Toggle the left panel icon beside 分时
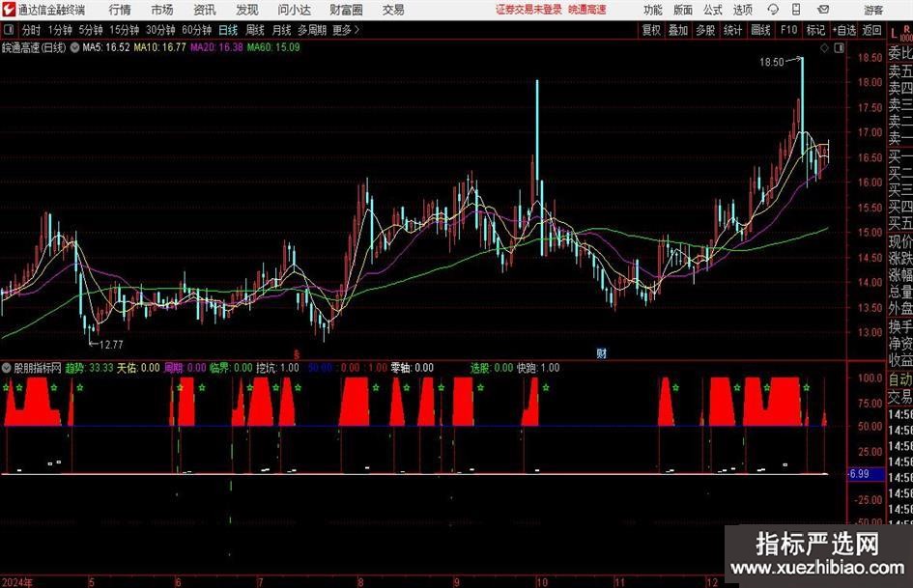This screenshot has height=588, width=913. (x=9, y=30)
